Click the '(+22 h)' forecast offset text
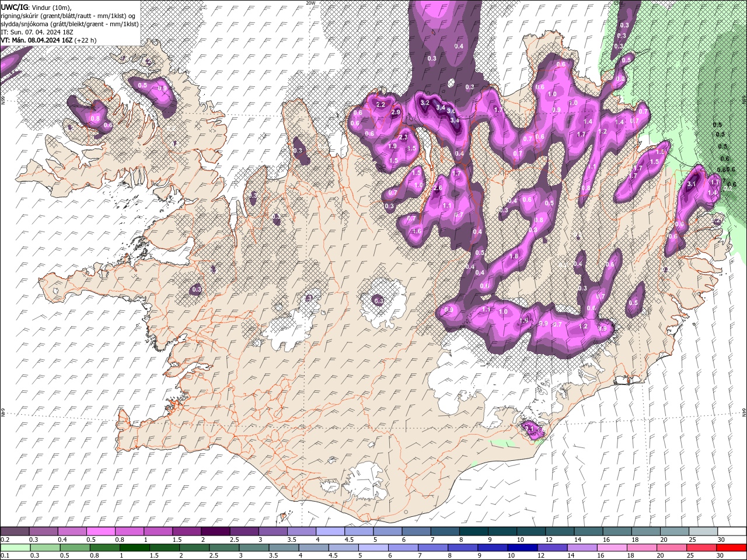747x560 pixels. click(x=85, y=40)
